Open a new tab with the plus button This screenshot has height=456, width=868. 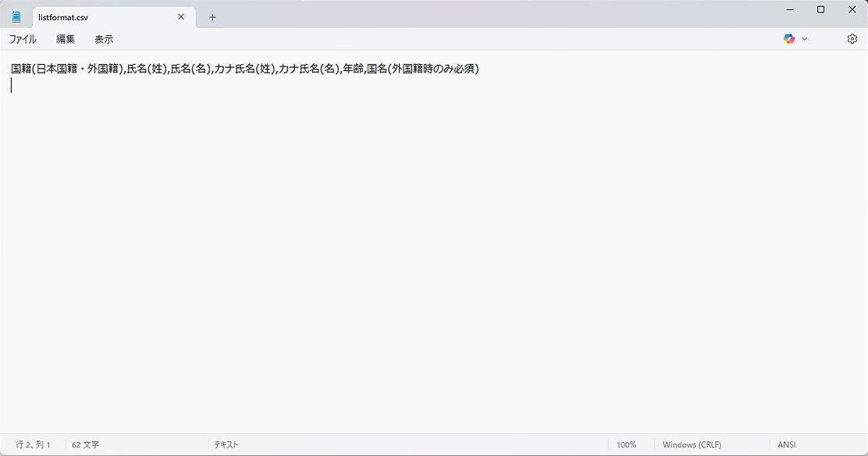pyautogui.click(x=212, y=16)
